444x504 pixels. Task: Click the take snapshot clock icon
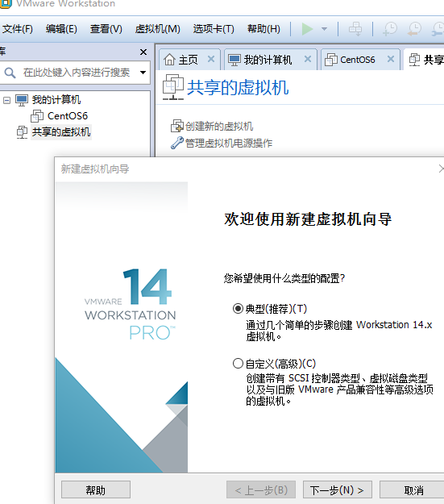point(390,29)
